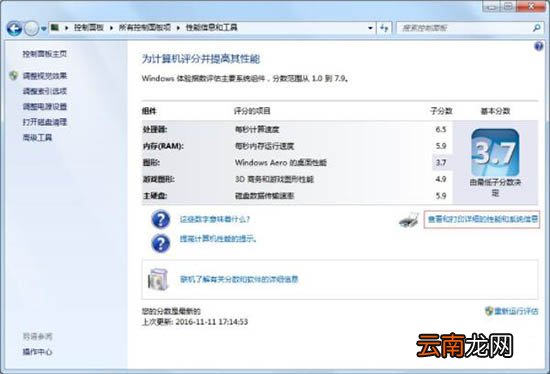Click the 3.7 base score badge
Image resolution: width=550 pixels, height=374 pixels.
[x=495, y=153]
